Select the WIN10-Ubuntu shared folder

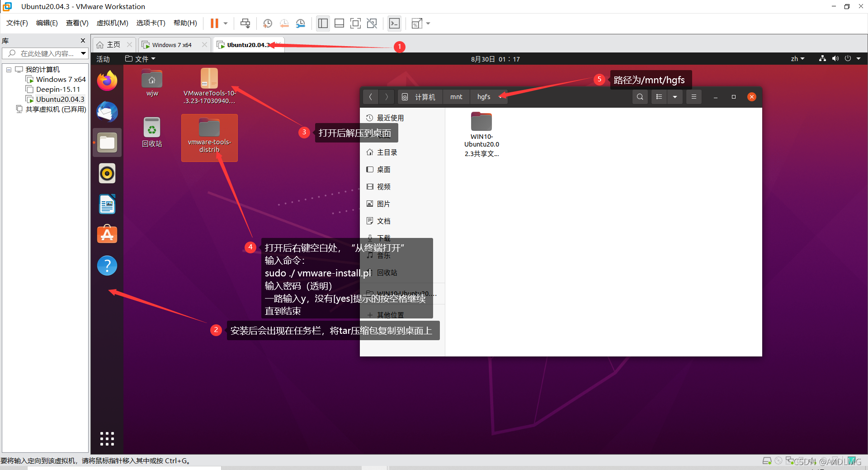(481, 134)
